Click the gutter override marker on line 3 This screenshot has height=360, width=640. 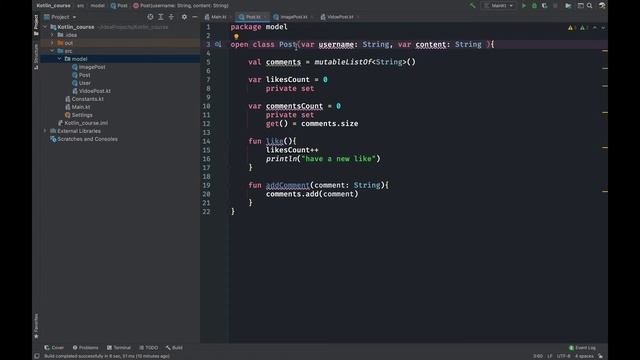point(218,44)
